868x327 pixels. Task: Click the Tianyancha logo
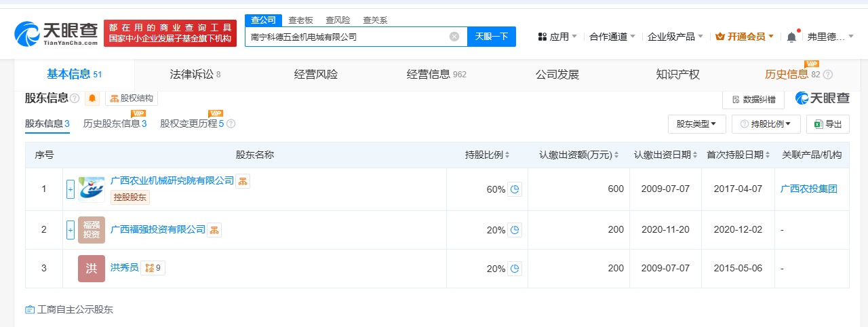(x=56, y=33)
